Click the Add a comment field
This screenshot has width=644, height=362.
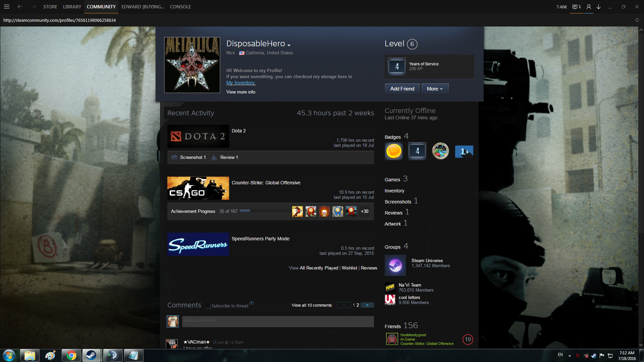[278, 321]
